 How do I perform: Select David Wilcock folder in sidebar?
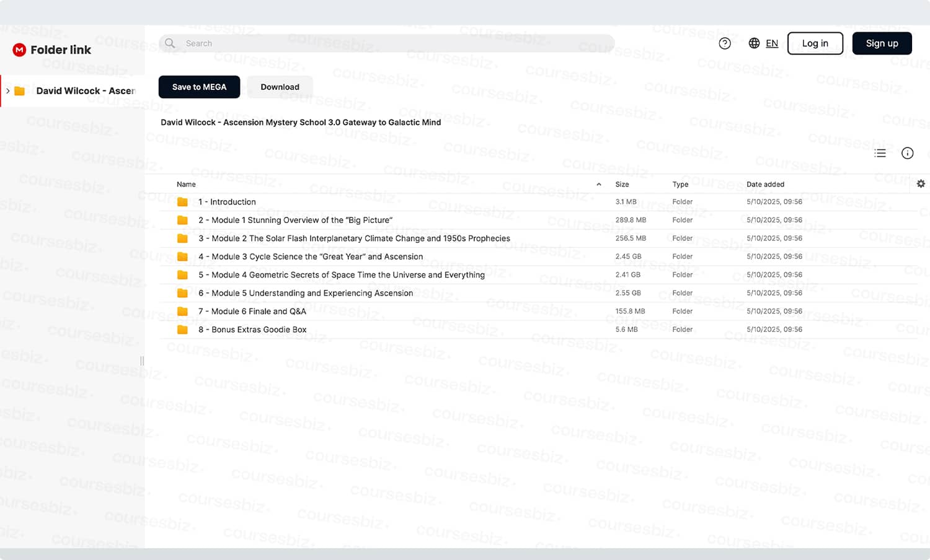click(x=73, y=91)
